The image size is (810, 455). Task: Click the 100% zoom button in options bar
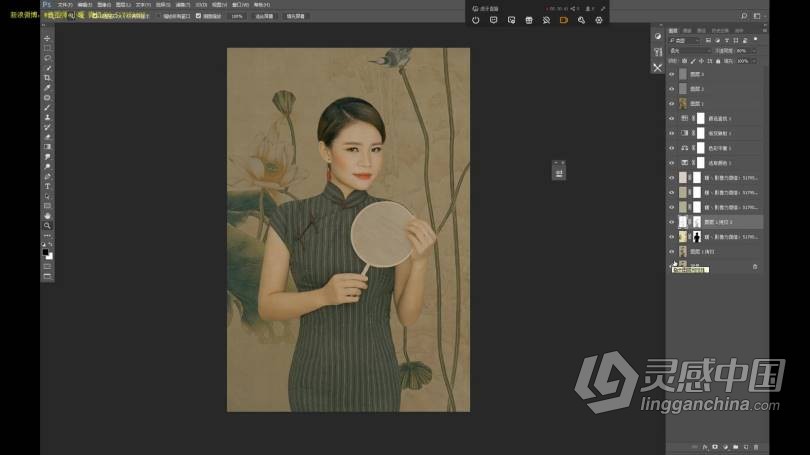pos(237,16)
